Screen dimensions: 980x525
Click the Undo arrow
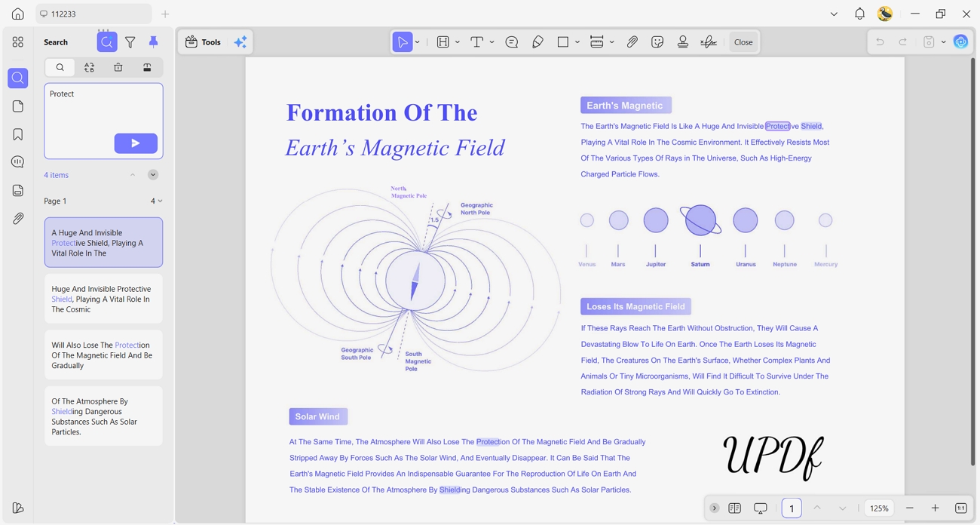click(x=880, y=42)
